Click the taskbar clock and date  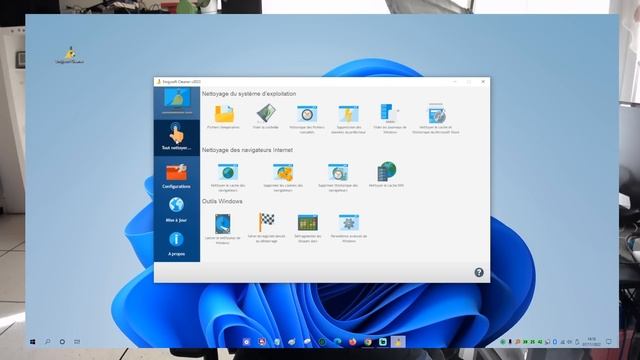[591, 342]
